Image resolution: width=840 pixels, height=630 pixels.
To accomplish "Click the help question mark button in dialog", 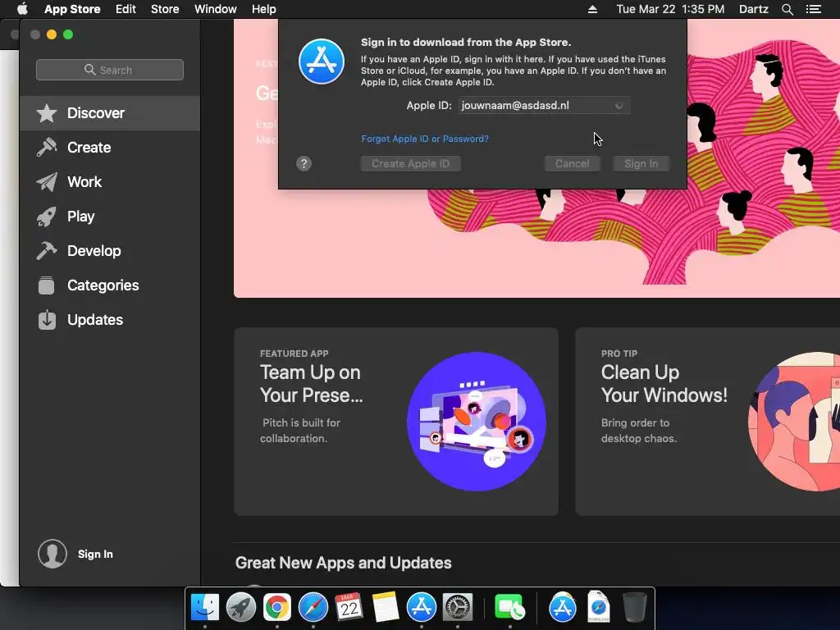I will (304, 164).
